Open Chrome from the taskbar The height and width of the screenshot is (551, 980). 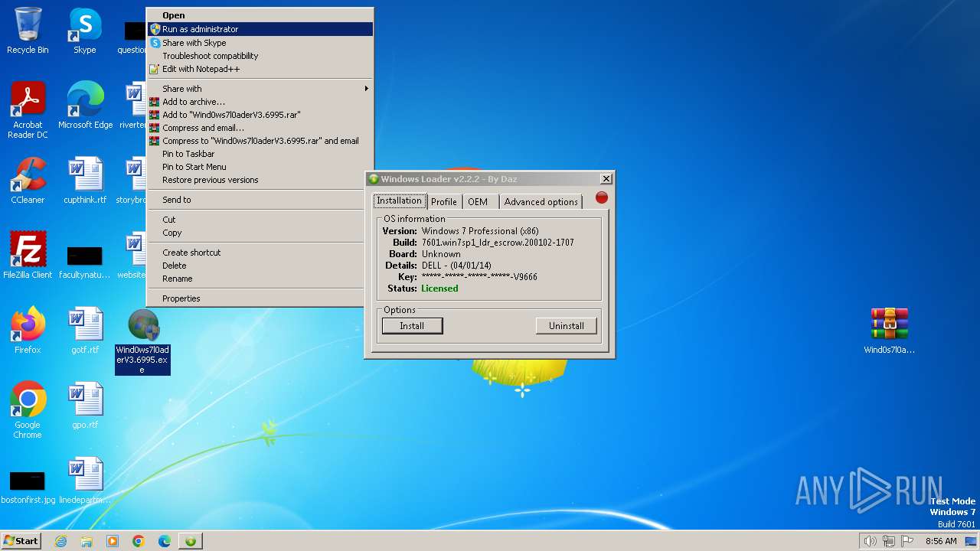tap(139, 541)
